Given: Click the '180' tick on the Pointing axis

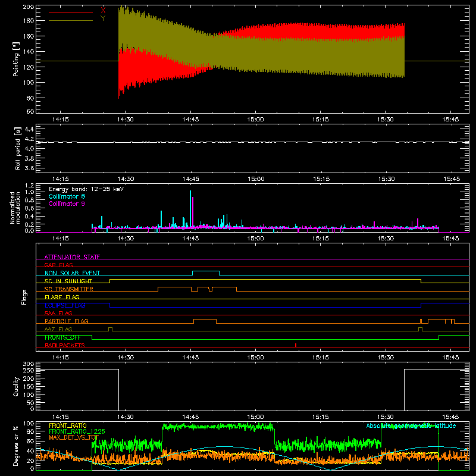Looking at the screenshot, I should click(29, 21).
